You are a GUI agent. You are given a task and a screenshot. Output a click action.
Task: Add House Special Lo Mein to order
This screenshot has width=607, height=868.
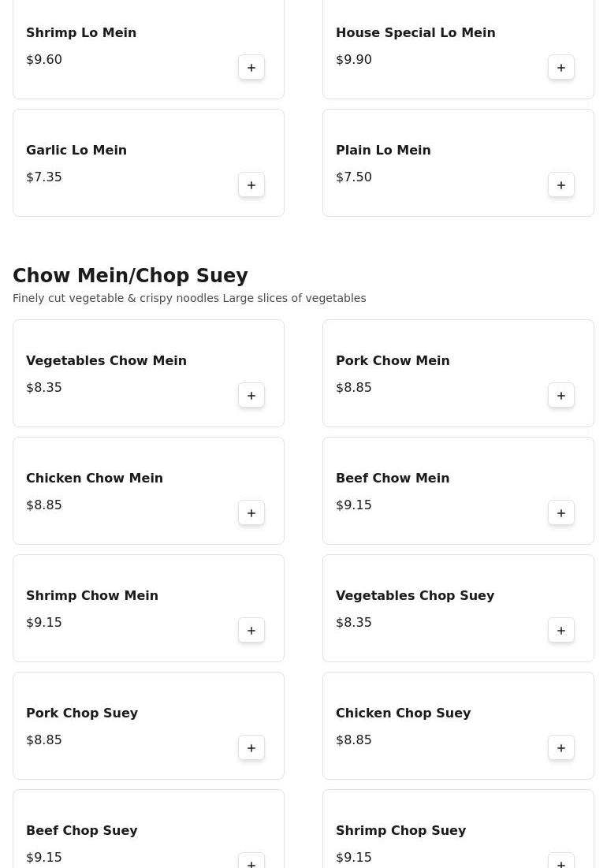click(561, 68)
